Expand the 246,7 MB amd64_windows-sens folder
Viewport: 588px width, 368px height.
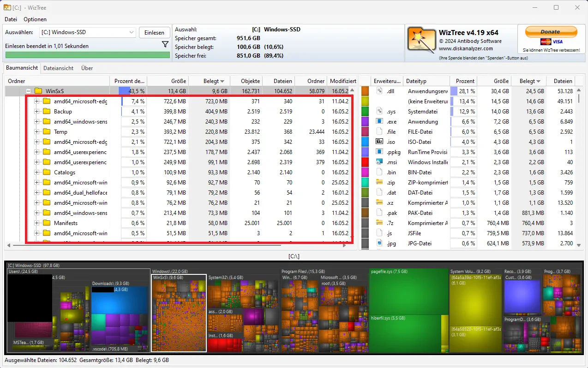pyautogui.click(x=37, y=121)
